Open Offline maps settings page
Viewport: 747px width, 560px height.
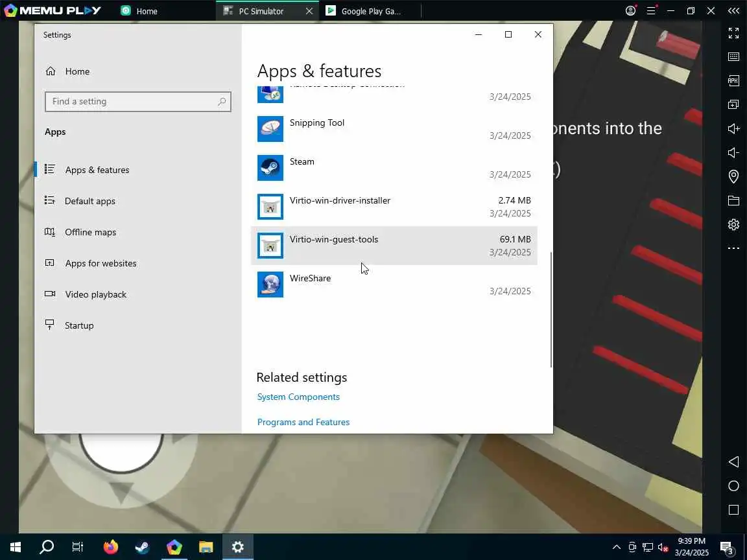(91, 233)
